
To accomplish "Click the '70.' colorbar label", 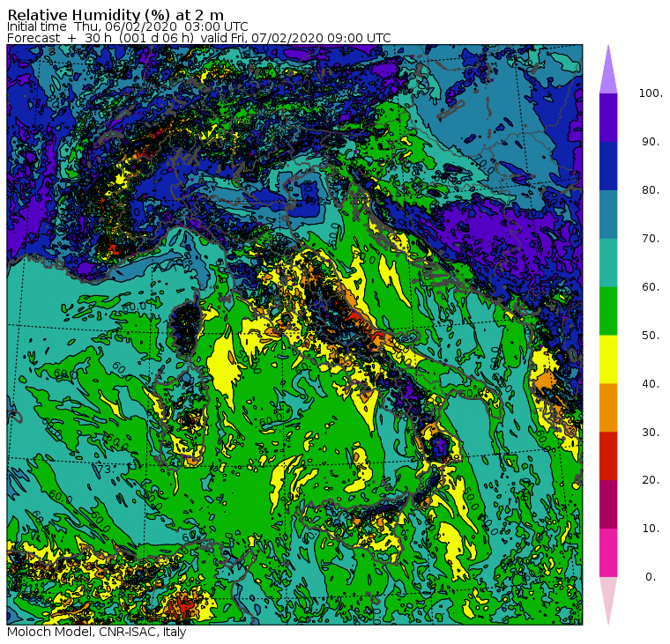I will tap(651, 238).
